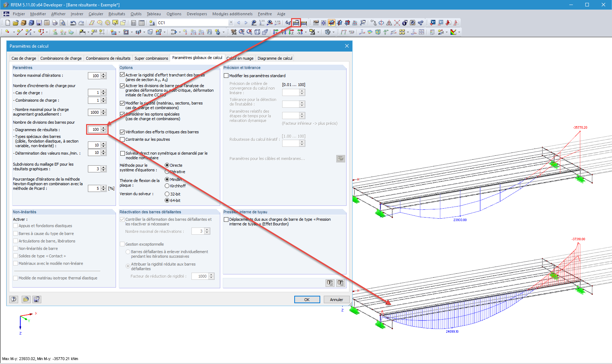Open the Calculer menu
Viewport: 612px width, 364px height.
coord(96,14)
